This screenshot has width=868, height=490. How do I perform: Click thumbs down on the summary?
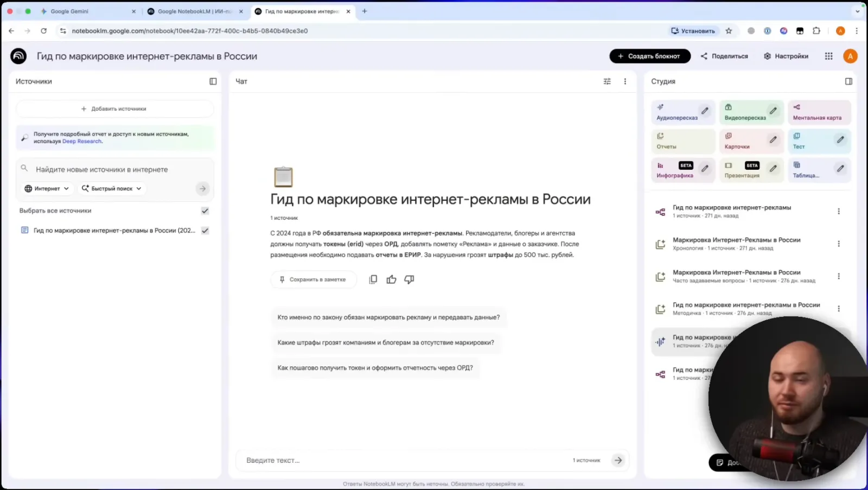[409, 279]
